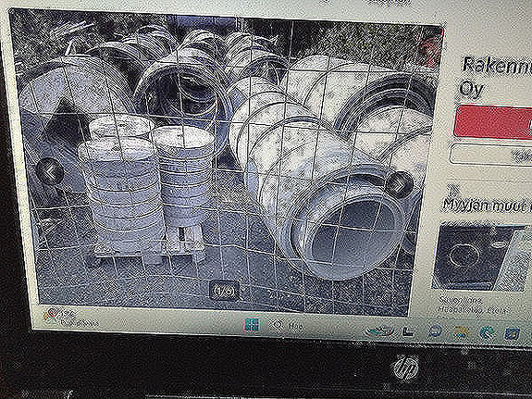Click the 1/6 image counter badge
The image size is (532, 399).
[224, 291]
